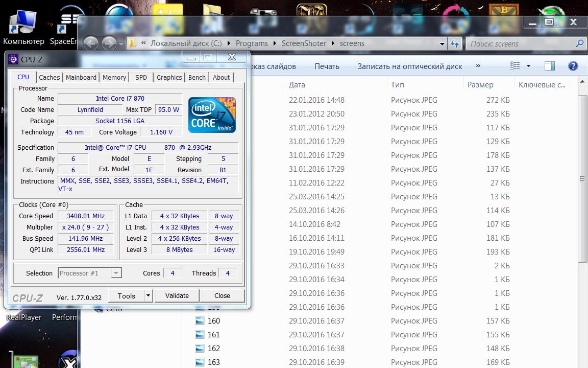Click Локальный диск (C:) breadcrumb
588x368 pixels.
coord(186,43)
